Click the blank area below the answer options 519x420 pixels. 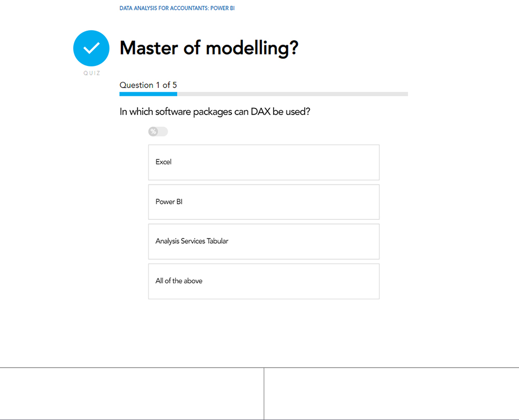tap(264, 332)
